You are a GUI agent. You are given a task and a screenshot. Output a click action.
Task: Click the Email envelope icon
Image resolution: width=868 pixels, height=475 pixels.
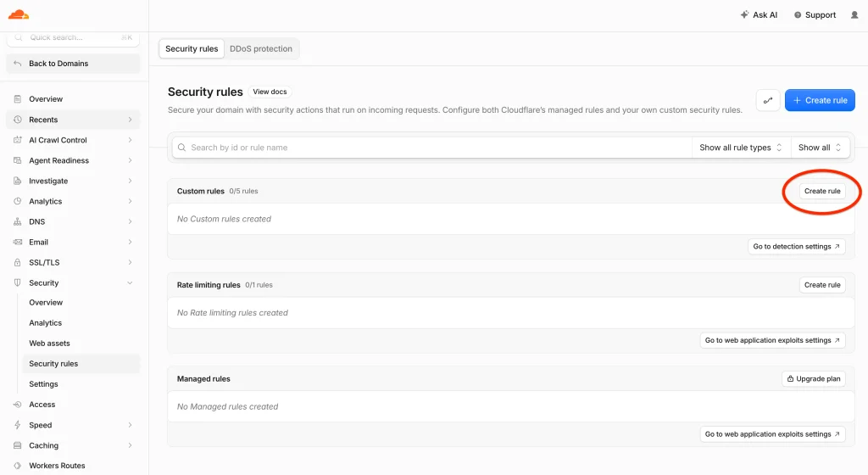18,242
